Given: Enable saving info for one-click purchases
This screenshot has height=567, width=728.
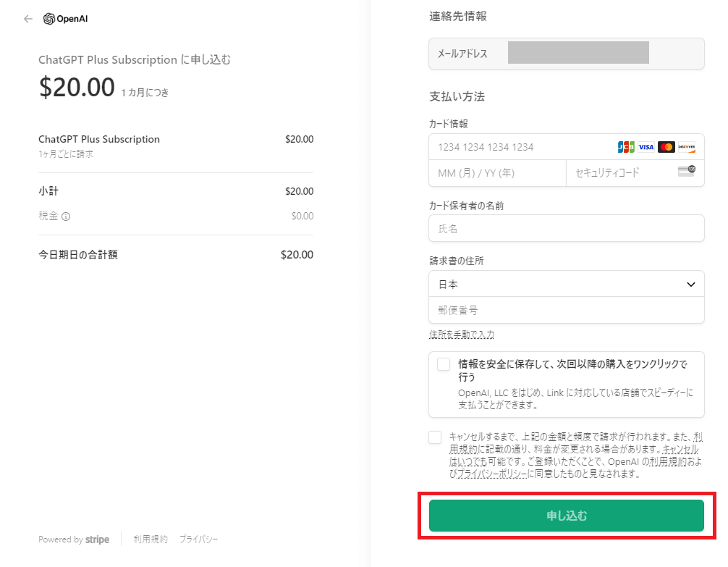Looking at the screenshot, I should coord(444,364).
